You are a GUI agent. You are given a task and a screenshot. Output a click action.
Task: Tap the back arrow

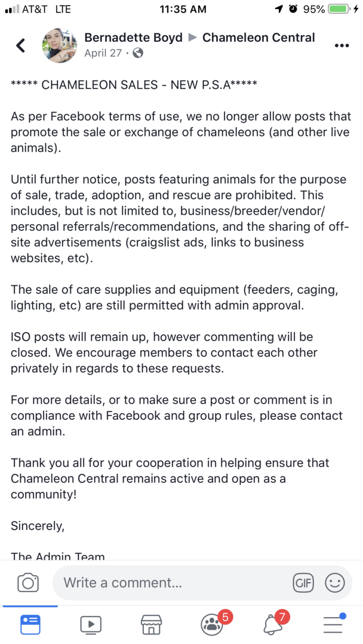click(x=21, y=45)
